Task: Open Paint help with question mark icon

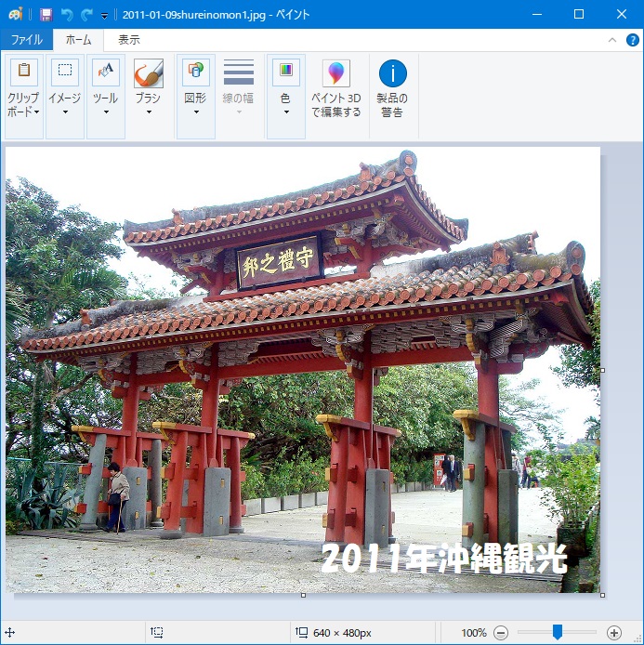Action: tap(633, 40)
